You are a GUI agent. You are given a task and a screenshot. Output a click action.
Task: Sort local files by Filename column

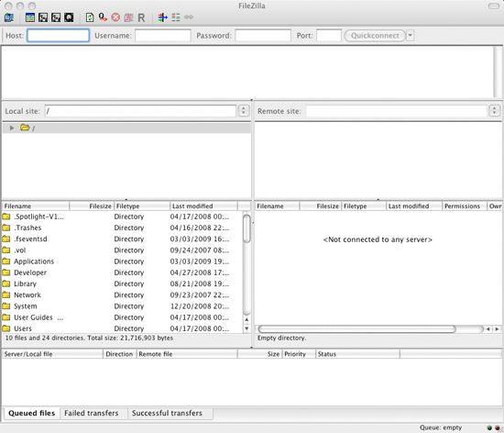(36, 205)
